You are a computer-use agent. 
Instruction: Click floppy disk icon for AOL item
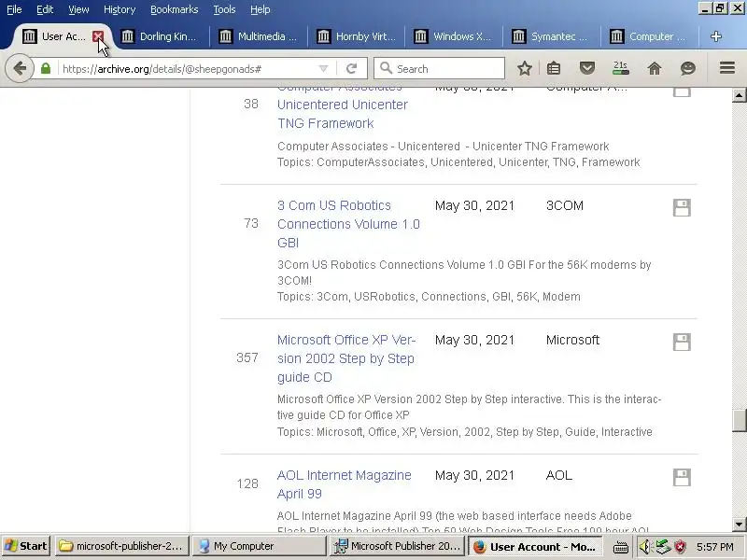pos(682,477)
